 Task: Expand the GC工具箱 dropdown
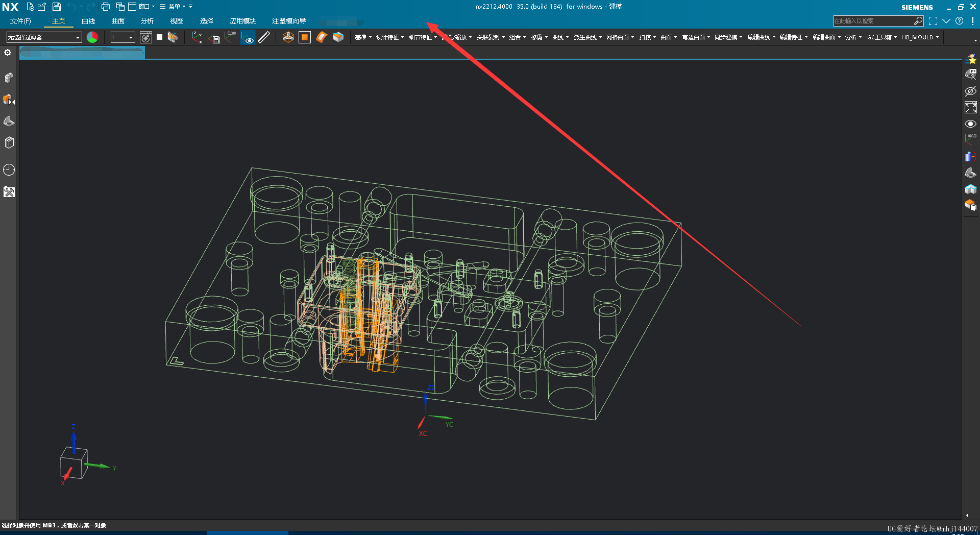click(x=882, y=37)
